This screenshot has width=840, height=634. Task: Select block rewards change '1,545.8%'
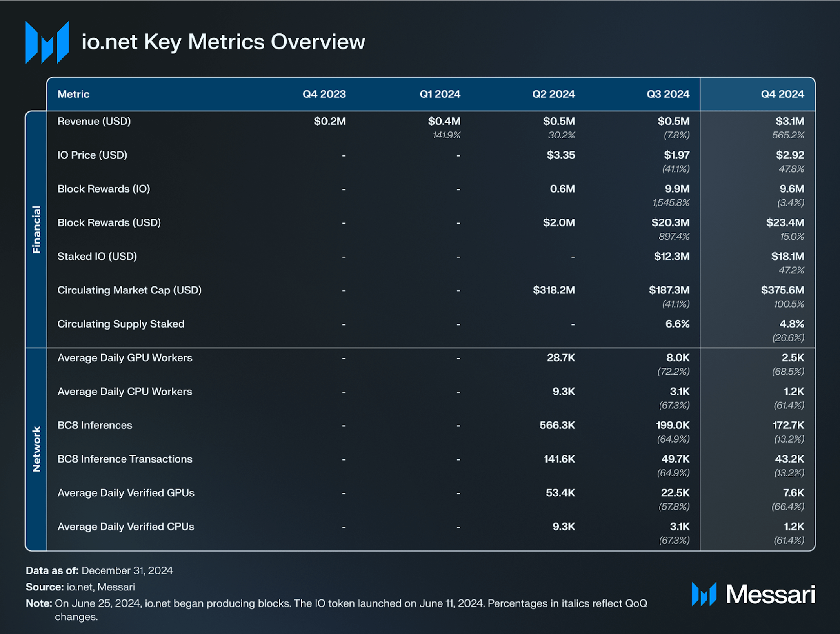coord(671,203)
